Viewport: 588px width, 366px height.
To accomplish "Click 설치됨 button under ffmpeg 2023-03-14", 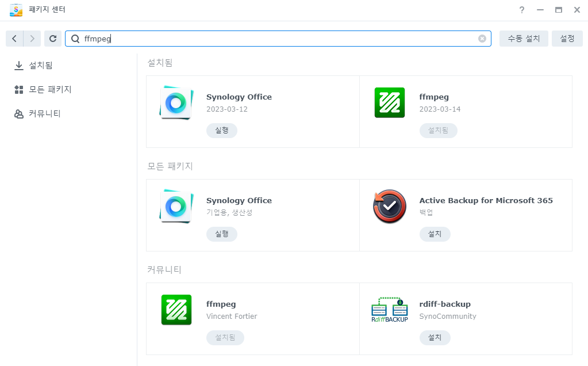I will 438,130.
